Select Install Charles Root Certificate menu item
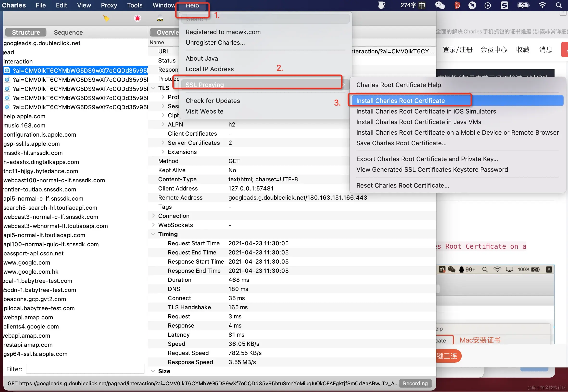This screenshot has width=568, height=392. 400,101
